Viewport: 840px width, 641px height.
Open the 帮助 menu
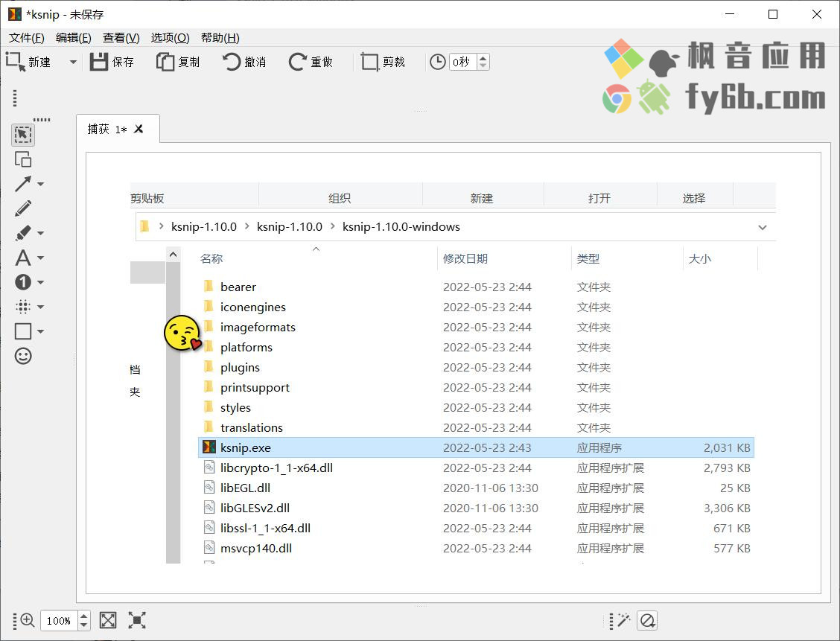[220, 38]
